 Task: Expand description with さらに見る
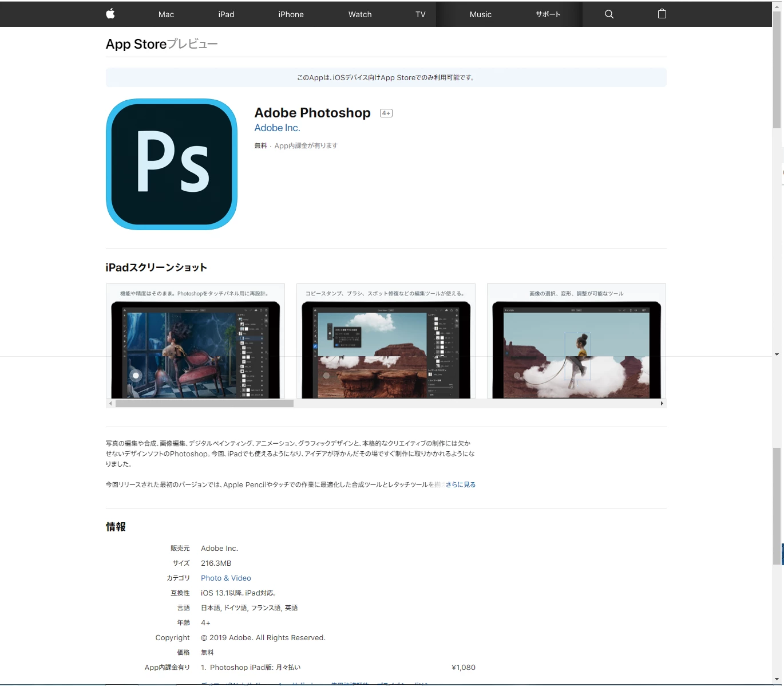pyautogui.click(x=461, y=484)
